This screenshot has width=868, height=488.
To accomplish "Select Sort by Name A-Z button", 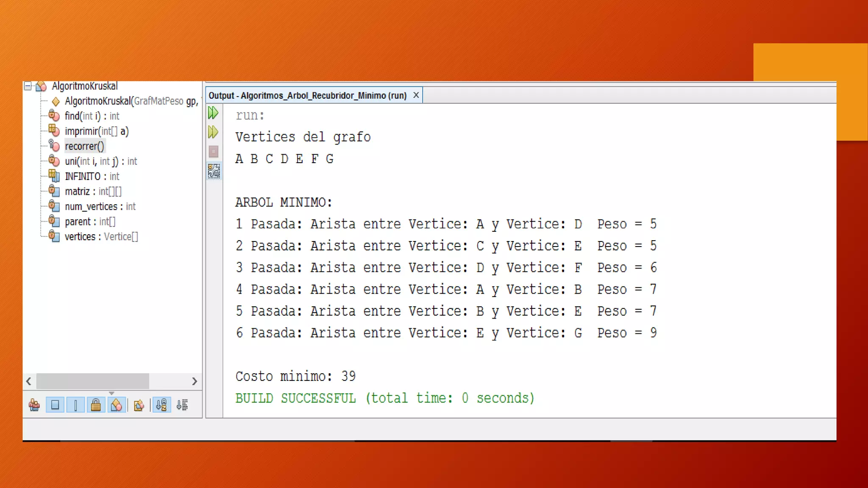I will 161,405.
